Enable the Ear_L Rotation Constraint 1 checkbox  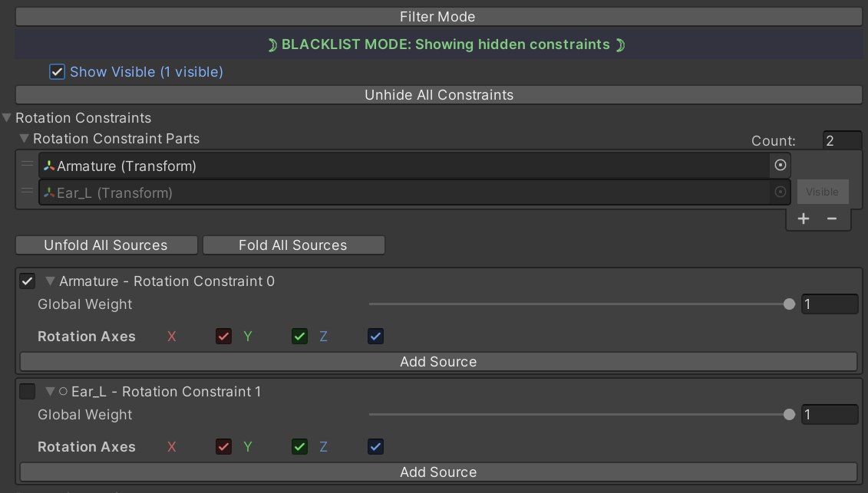point(27,392)
